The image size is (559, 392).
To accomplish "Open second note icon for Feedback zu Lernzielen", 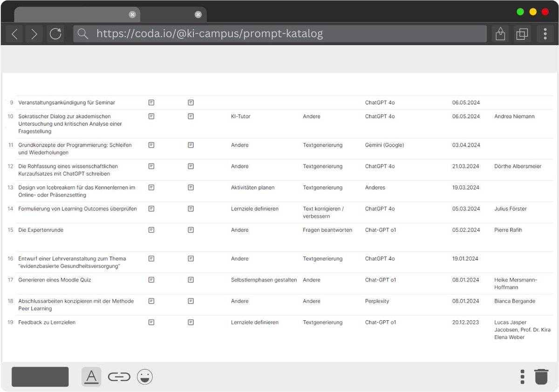I will [x=191, y=322].
